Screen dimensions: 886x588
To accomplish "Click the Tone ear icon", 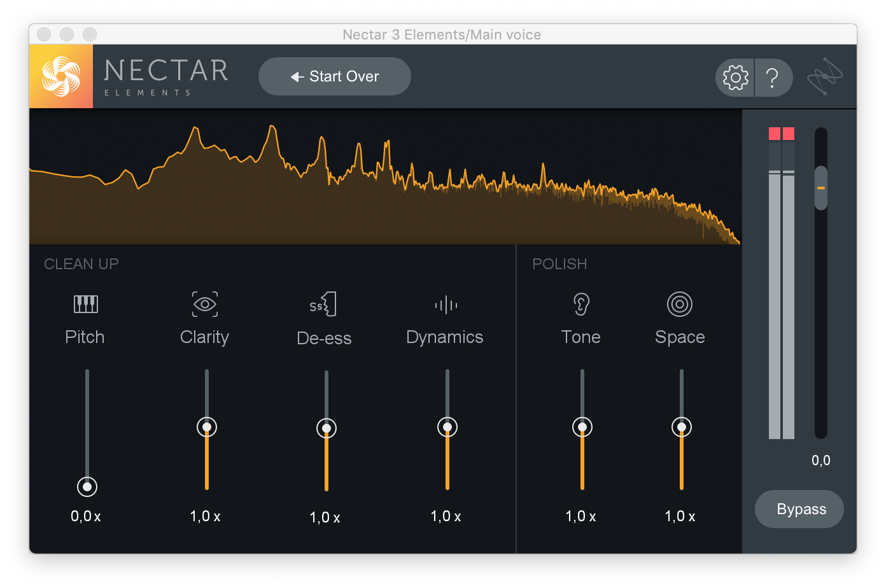I will pos(581,304).
